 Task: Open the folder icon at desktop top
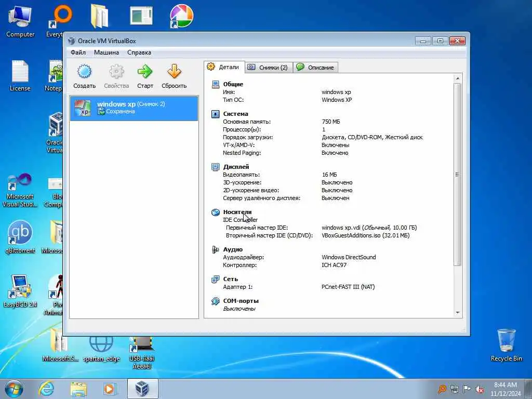(x=99, y=16)
